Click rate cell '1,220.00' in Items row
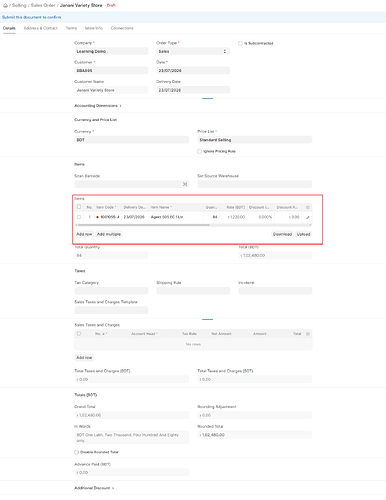This screenshot has height=500, width=386. click(233, 217)
